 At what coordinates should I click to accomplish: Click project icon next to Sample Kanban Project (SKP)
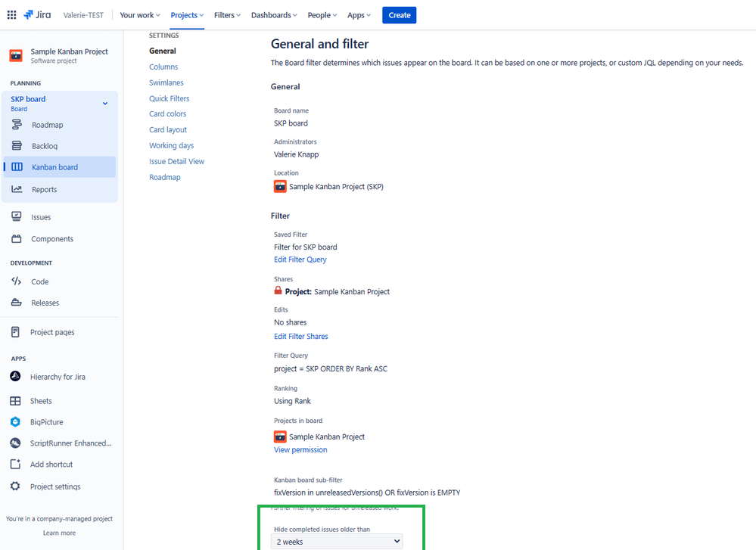[x=280, y=187]
